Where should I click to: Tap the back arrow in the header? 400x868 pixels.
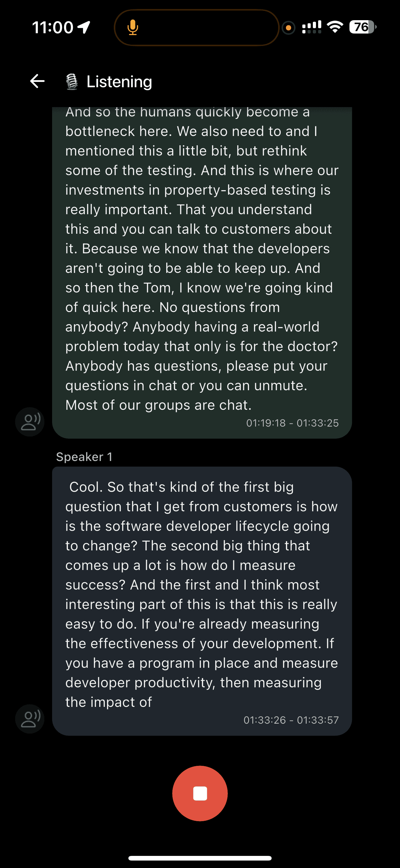[38, 81]
